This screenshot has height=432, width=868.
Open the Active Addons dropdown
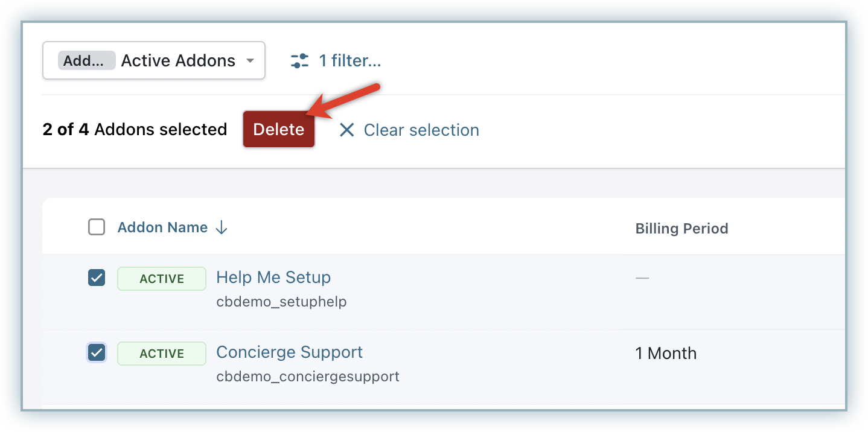(178, 60)
